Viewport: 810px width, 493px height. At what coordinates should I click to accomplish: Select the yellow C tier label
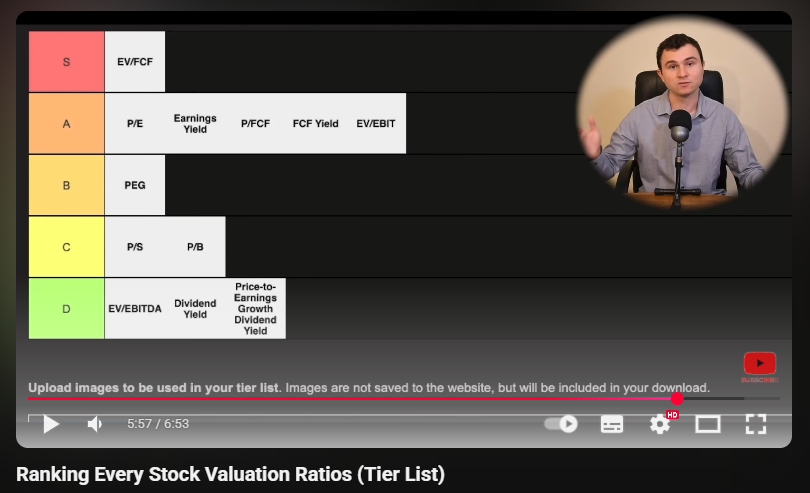pos(67,247)
